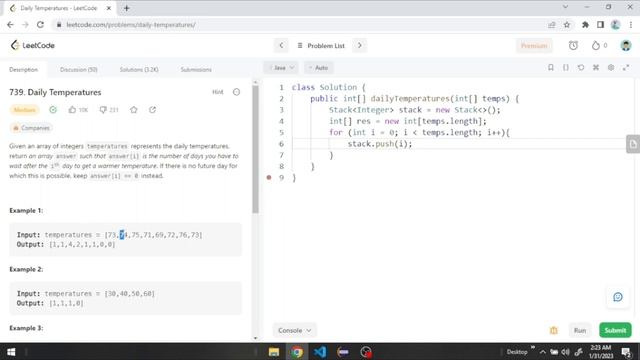
Task: Open the Java language dropdown
Action: coord(281,68)
